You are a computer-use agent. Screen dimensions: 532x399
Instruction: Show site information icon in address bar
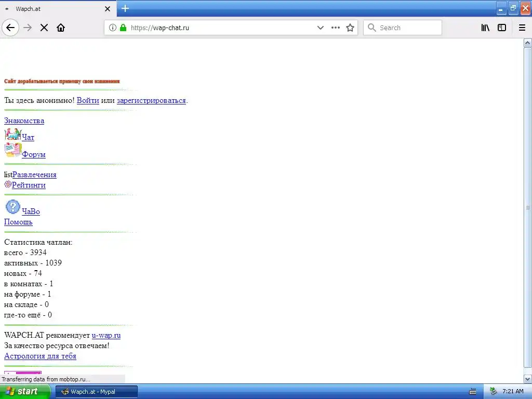[113, 28]
